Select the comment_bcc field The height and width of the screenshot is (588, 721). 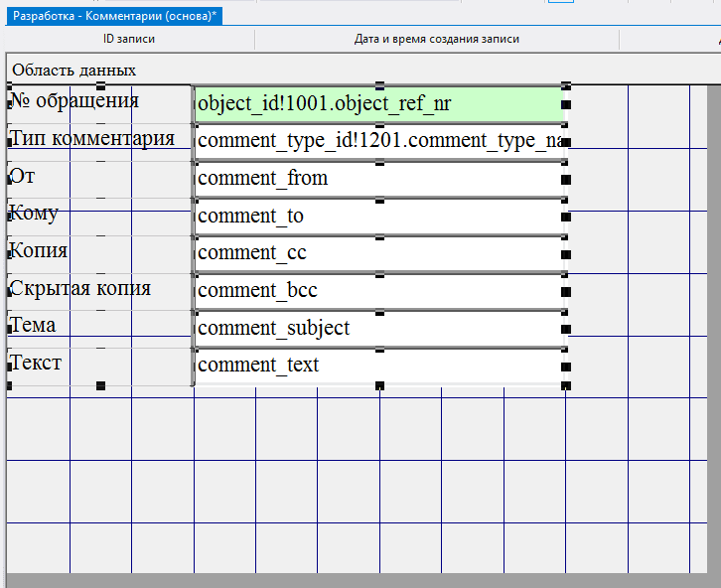(378, 291)
